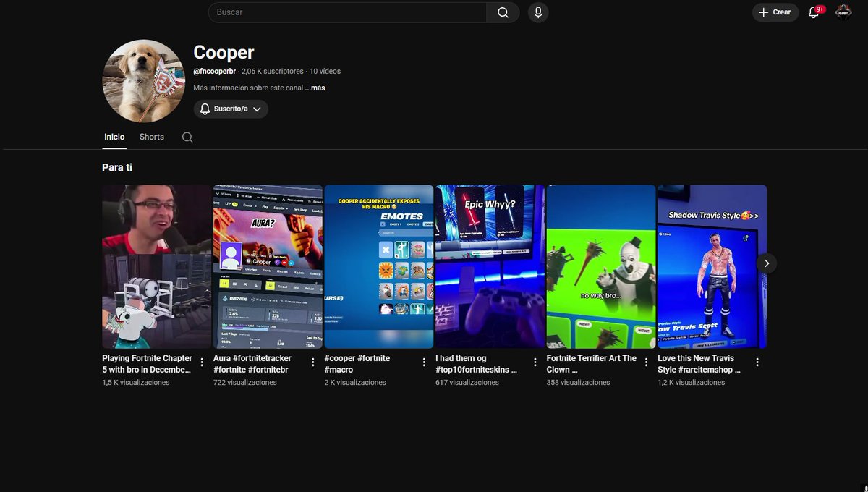Switch to the Shorts tab

tap(152, 137)
